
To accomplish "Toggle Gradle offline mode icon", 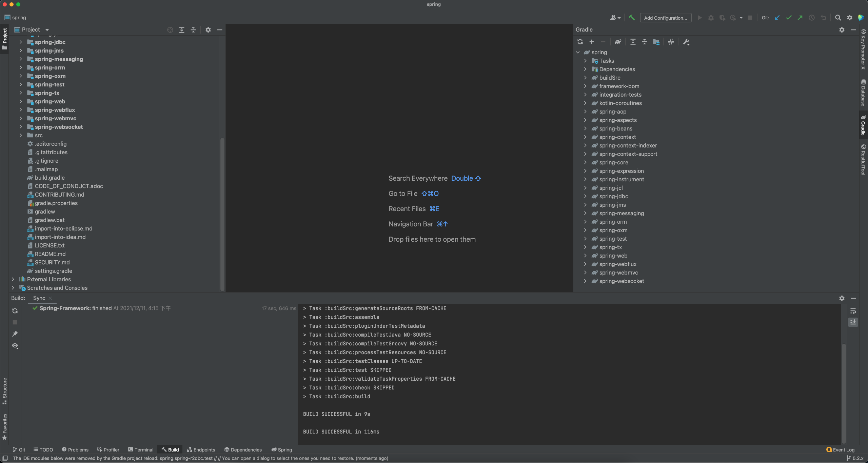I will pyautogui.click(x=671, y=42).
